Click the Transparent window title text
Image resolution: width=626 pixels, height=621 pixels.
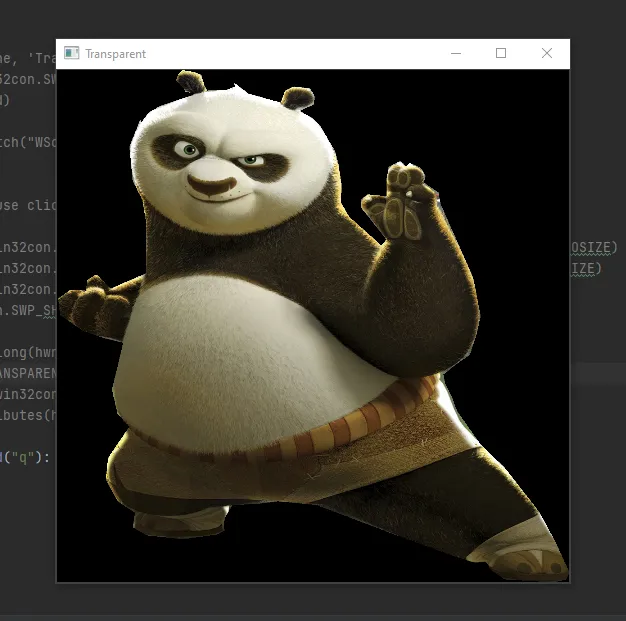(x=115, y=54)
